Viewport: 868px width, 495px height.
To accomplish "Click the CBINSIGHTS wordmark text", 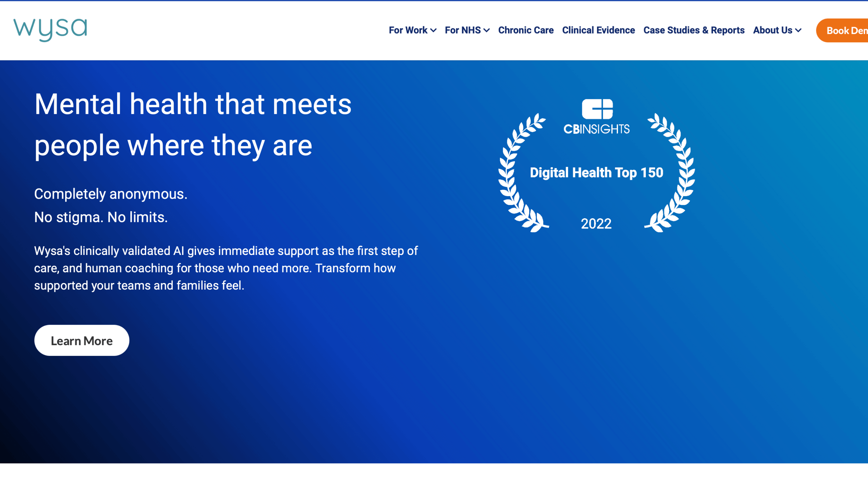I will coord(596,129).
